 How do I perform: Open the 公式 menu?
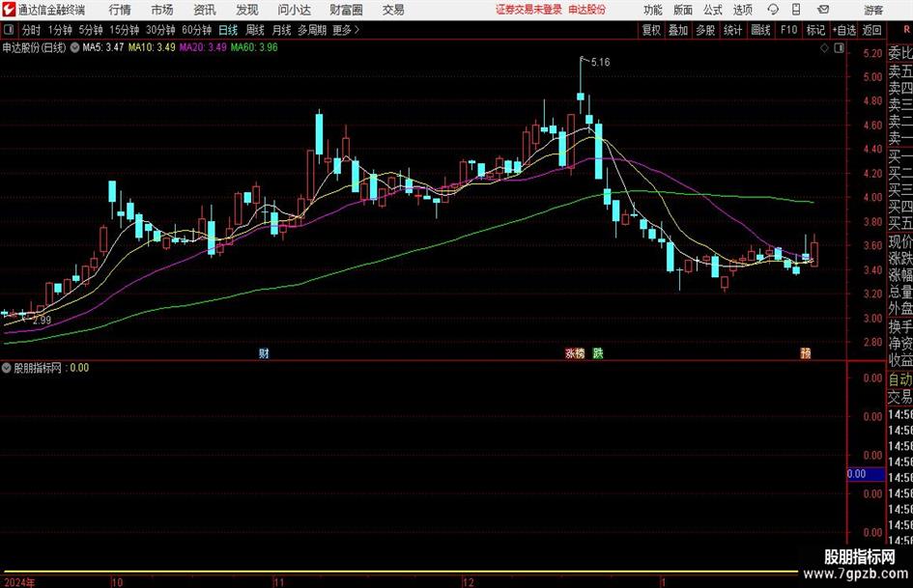[713, 10]
